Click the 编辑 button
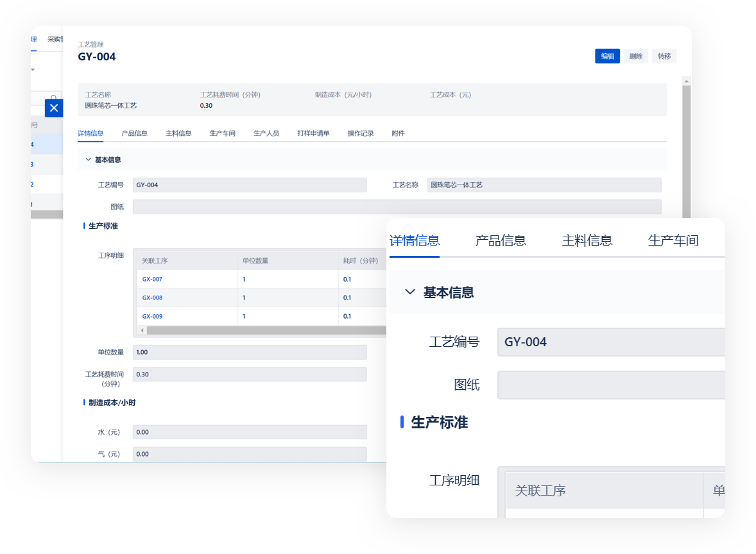The height and width of the screenshot is (554, 756). click(607, 56)
